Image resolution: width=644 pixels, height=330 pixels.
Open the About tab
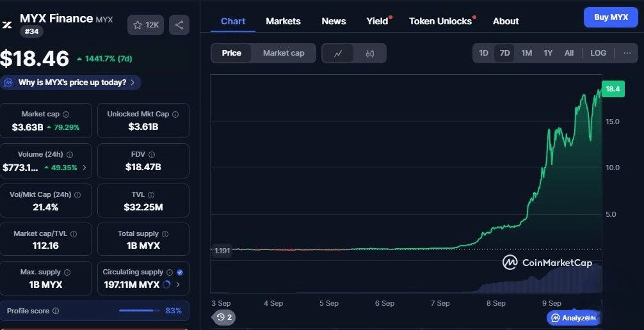tap(506, 21)
